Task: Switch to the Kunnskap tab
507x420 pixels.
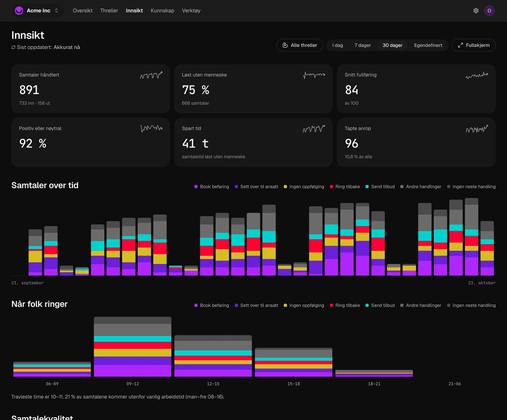Action: point(162,11)
